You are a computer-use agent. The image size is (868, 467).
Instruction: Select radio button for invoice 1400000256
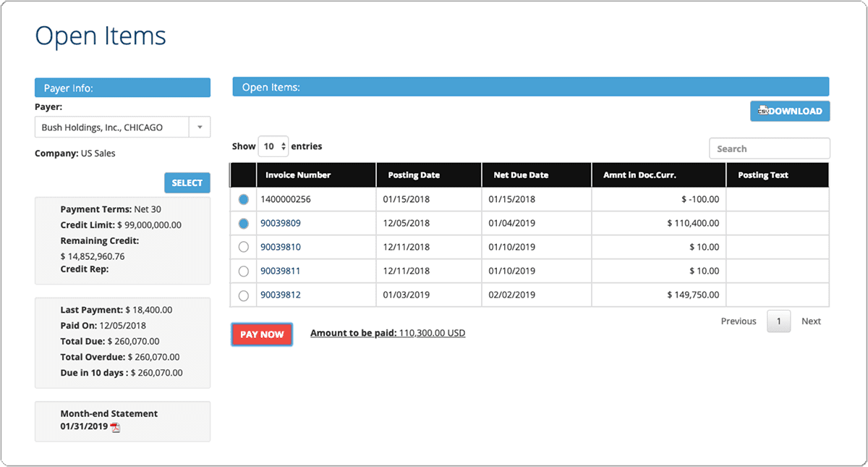[x=243, y=199]
